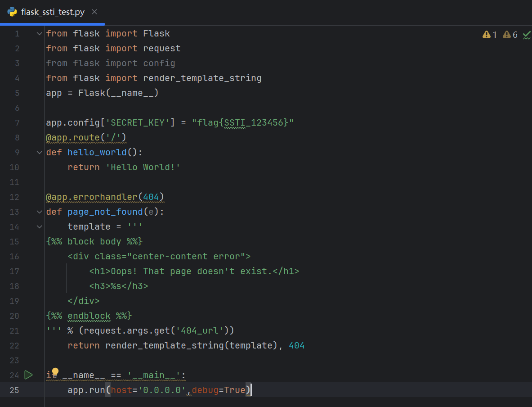Click the @app.errorhandler decorator
Viewport: 532px width, 407px height.
(92, 197)
